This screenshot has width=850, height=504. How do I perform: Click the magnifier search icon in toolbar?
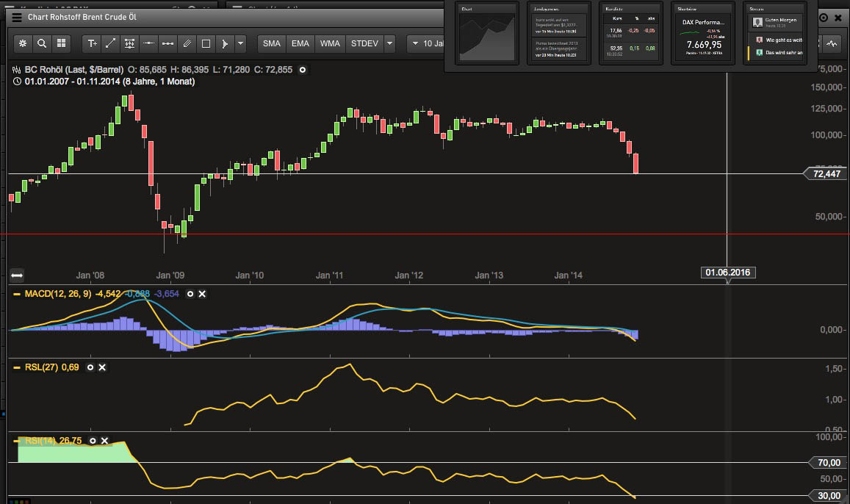coord(42,43)
